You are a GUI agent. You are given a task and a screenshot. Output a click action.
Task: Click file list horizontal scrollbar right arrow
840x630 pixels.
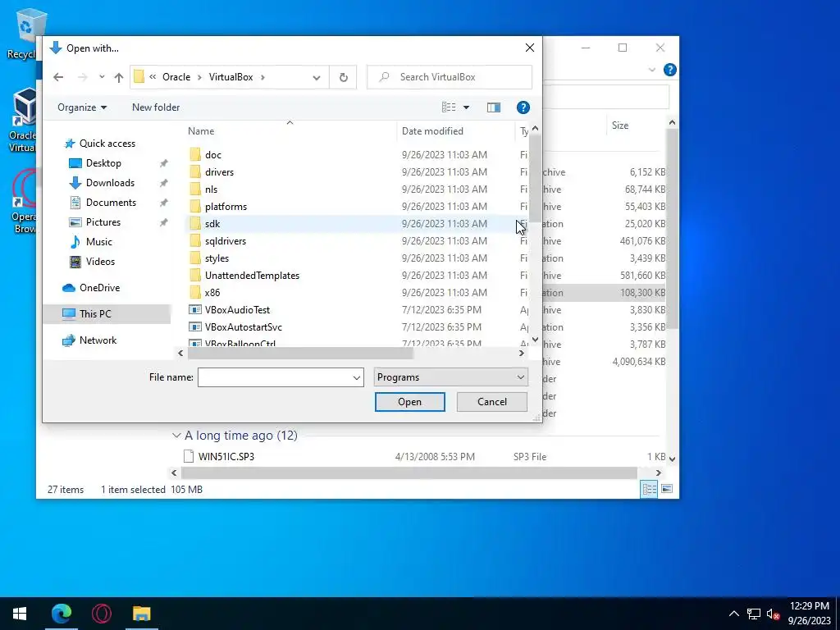(521, 353)
